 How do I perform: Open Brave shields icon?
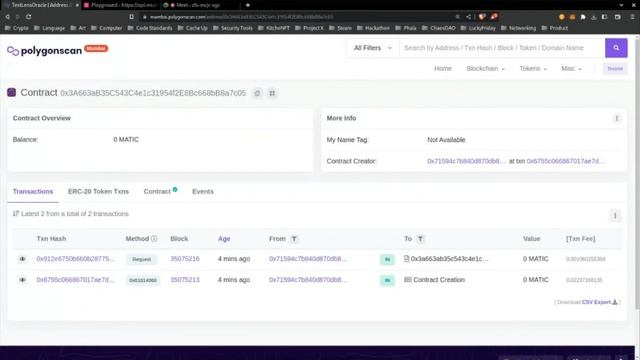tap(482, 17)
